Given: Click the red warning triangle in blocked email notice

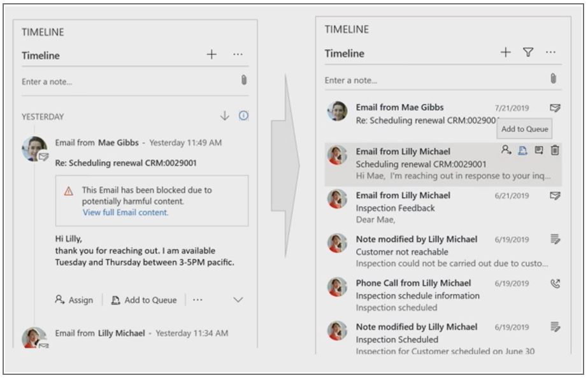Looking at the screenshot, I should (x=69, y=191).
